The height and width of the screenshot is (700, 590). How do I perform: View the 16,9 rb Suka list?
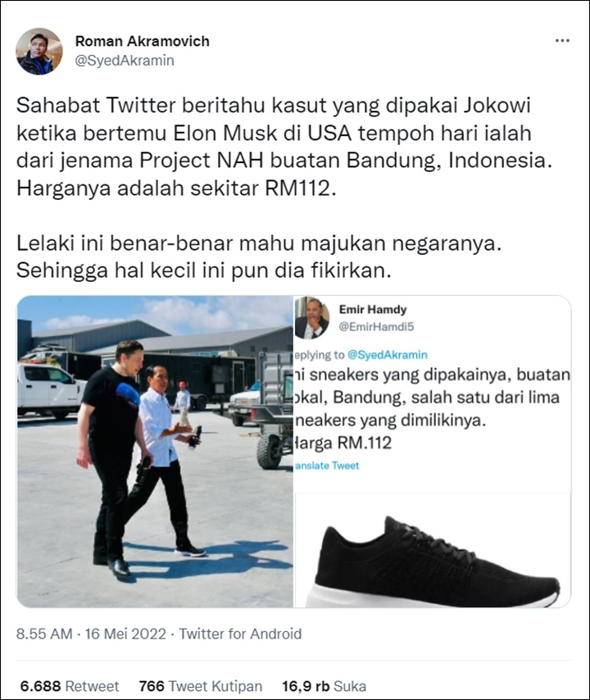tap(324, 686)
